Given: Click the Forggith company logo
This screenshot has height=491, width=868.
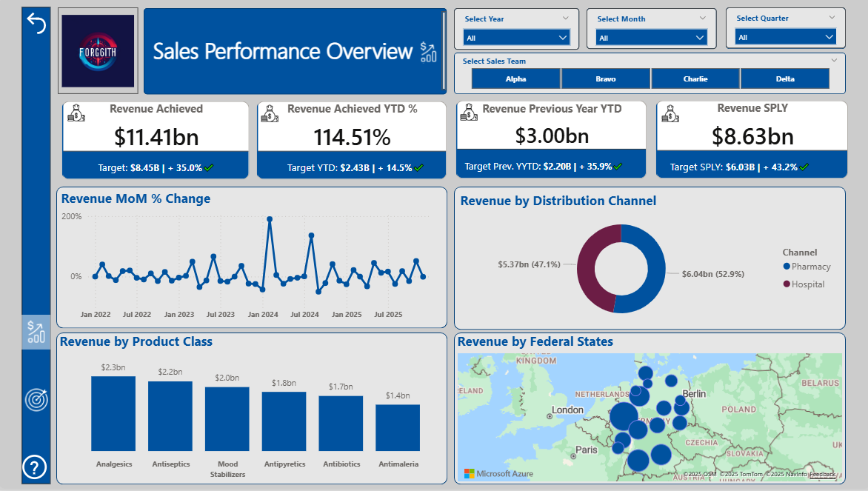Looking at the screenshot, I should (98, 51).
